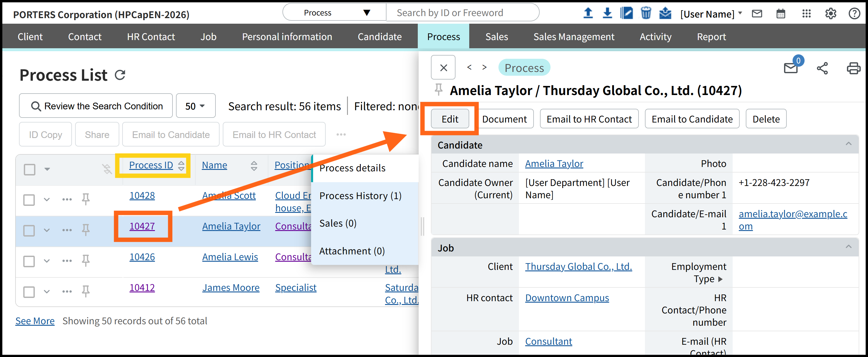
Task: Switch to the Candidate navigation tab
Action: click(x=379, y=37)
